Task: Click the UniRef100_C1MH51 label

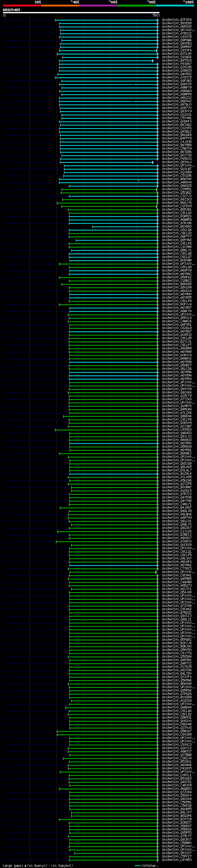Action: pos(176,189)
